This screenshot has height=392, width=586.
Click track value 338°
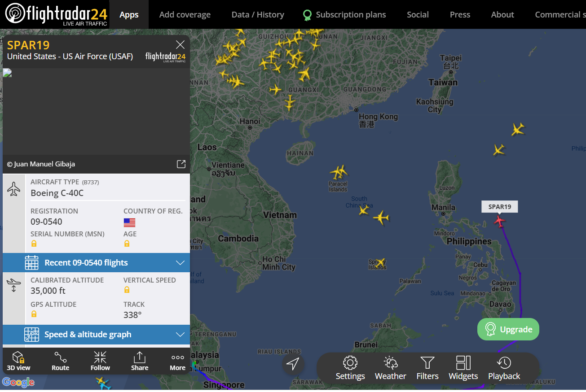pyautogui.click(x=132, y=315)
